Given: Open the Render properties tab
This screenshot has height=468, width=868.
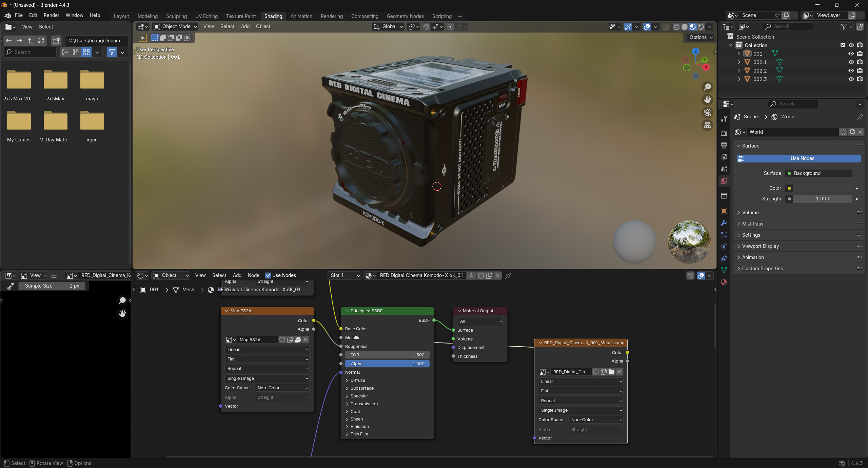Looking at the screenshot, I should click(x=724, y=133).
